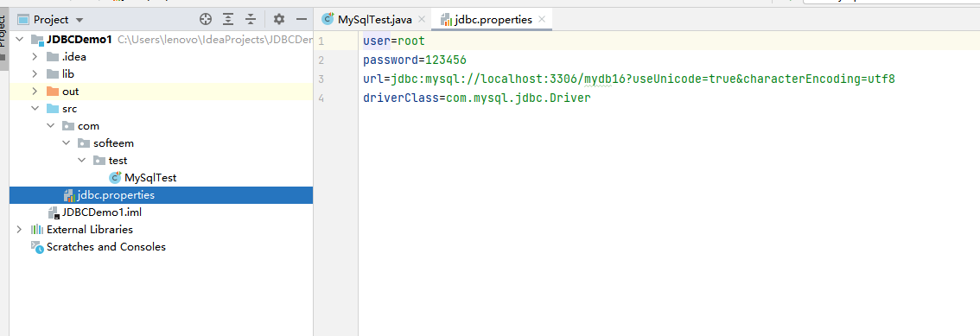
Task: Click the JDBCDemo1 module folder icon
Action: click(x=37, y=40)
